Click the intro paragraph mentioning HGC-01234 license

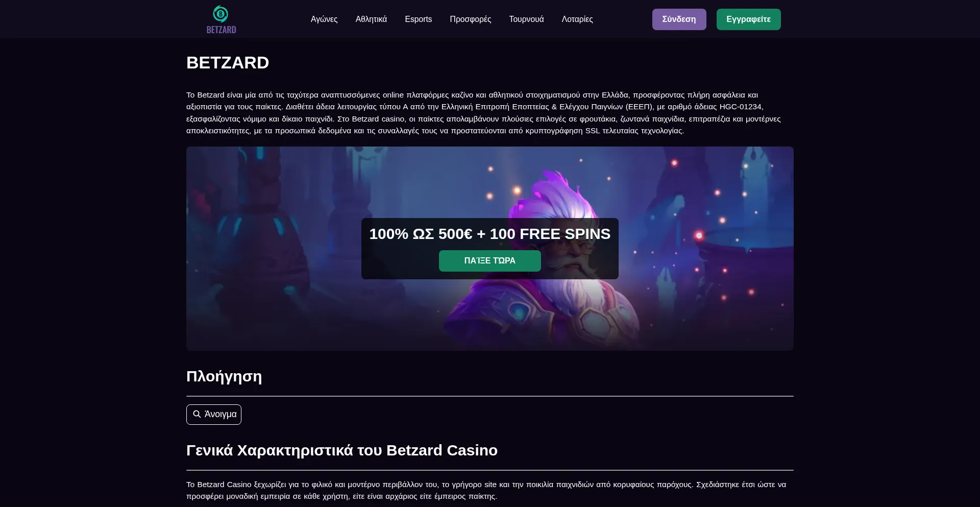(x=483, y=113)
